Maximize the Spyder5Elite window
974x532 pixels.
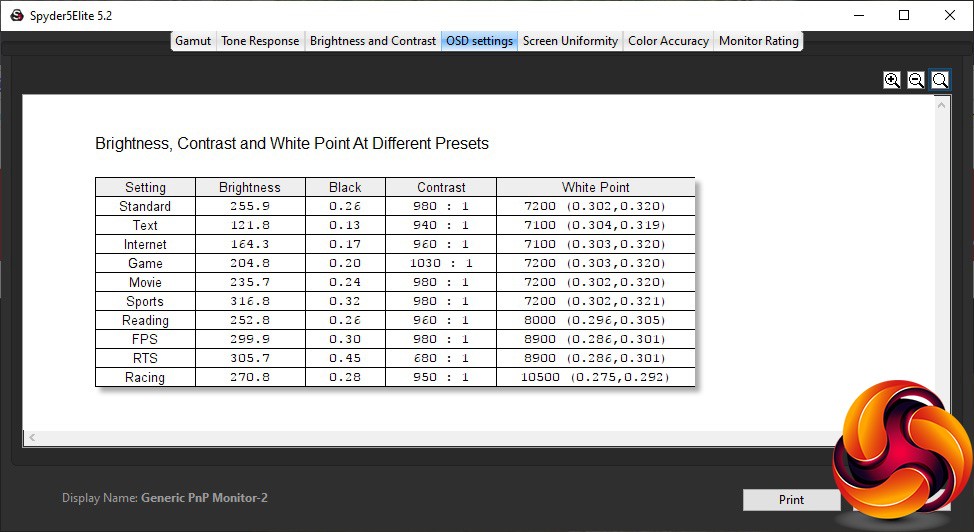[x=904, y=16]
